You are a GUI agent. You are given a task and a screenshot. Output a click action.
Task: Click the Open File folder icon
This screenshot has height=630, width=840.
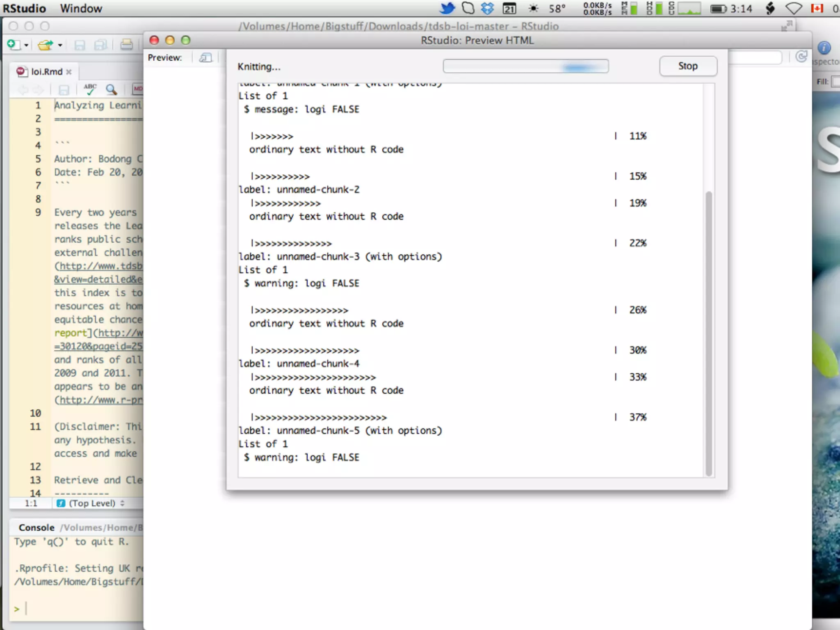point(45,45)
